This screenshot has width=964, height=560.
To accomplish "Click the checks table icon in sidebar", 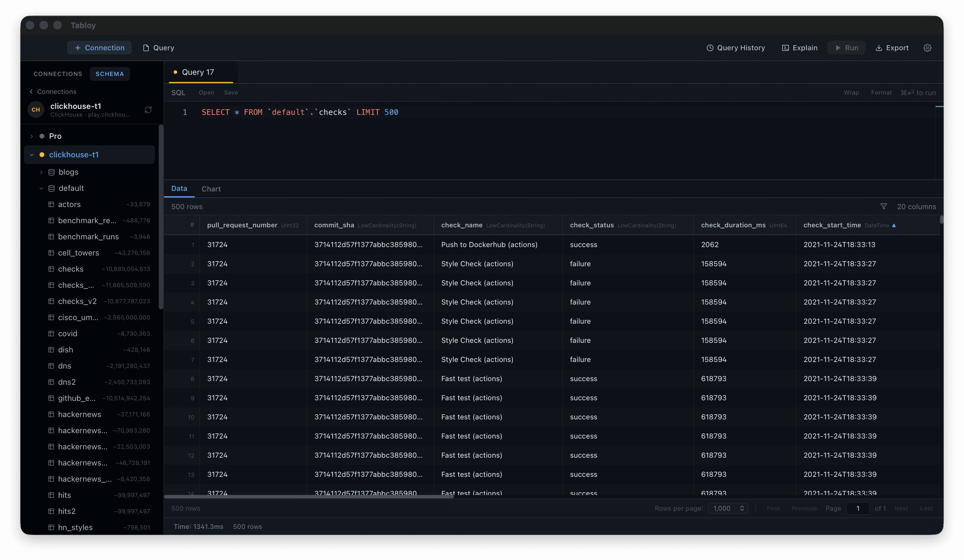I will pyautogui.click(x=51, y=269).
